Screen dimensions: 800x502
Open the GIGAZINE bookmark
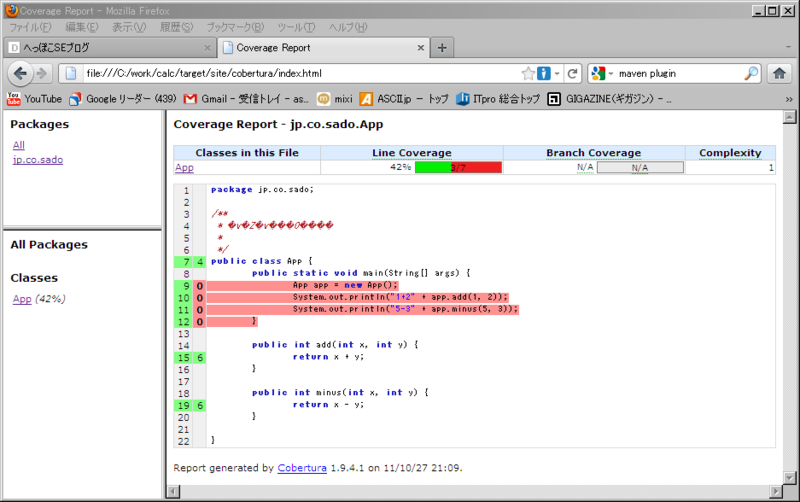pyautogui.click(x=609, y=99)
